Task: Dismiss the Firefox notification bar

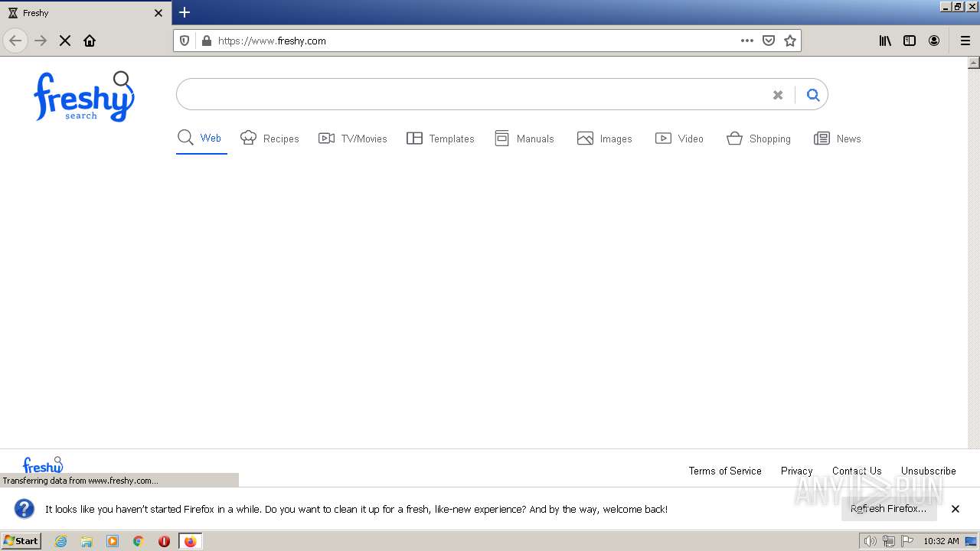Action: click(x=955, y=509)
